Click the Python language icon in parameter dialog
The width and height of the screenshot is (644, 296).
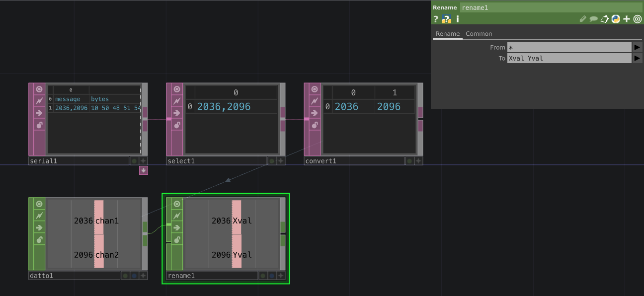click(x=616, y=19)
